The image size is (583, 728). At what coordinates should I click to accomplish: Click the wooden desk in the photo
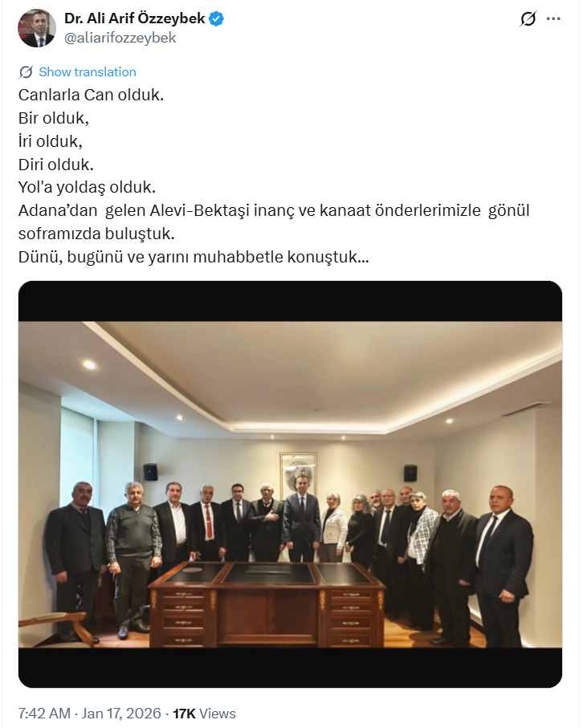tap(267, 604)
